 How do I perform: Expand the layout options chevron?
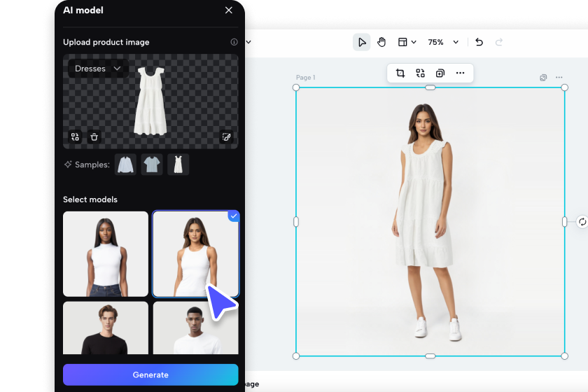click(x=414, y=42)
